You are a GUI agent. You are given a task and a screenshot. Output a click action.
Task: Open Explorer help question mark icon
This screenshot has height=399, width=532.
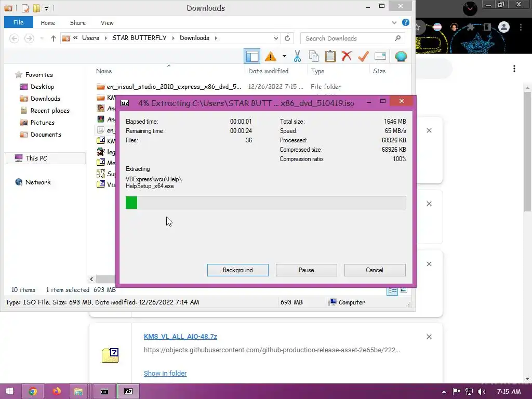(405, 22)
